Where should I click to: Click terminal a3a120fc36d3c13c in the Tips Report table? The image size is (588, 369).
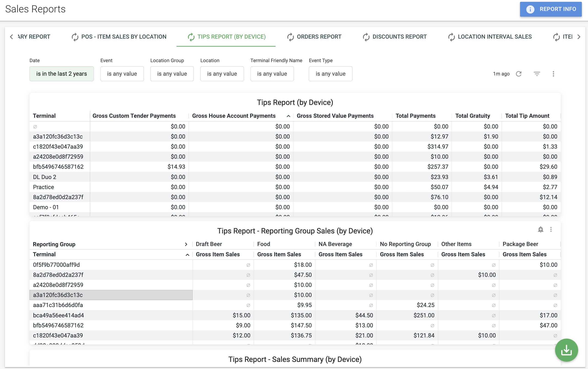tap(58, 136)
